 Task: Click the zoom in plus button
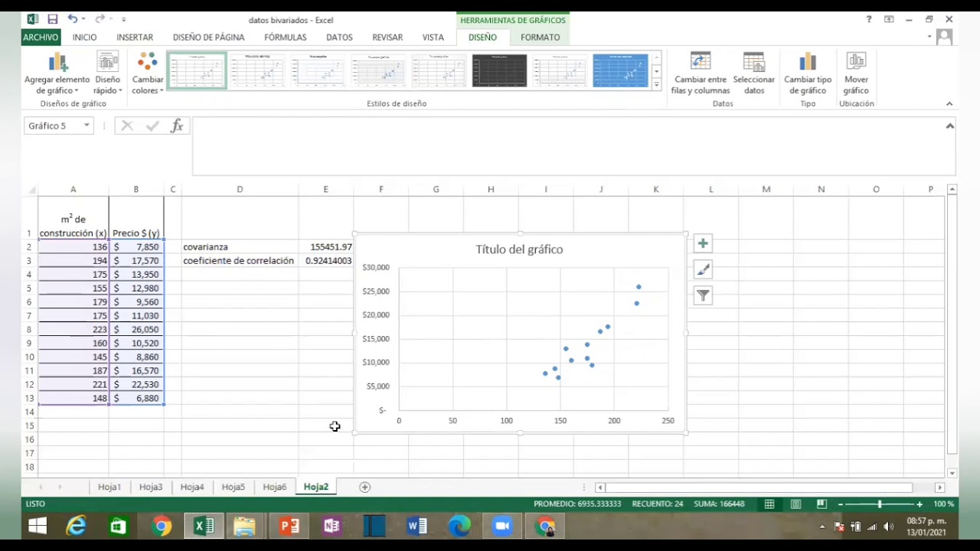point(920,504)
